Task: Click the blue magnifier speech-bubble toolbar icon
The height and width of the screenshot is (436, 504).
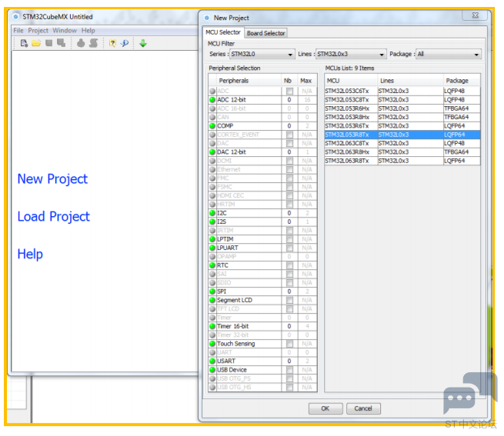Action: point(125,43)
